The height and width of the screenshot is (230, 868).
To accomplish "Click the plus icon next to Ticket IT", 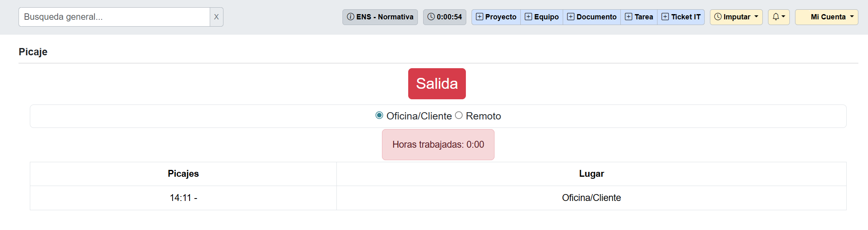I will (665, 17).
